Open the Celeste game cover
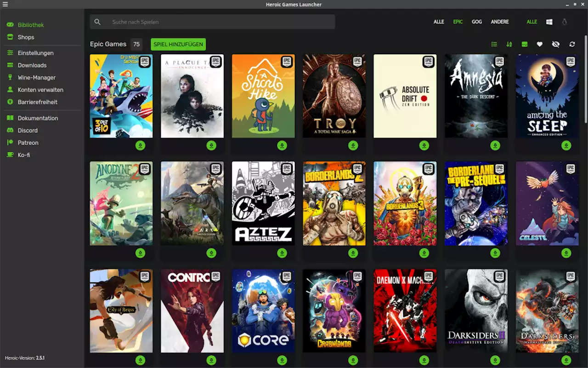This screenshot has width=588, height=368. (547, 203)
